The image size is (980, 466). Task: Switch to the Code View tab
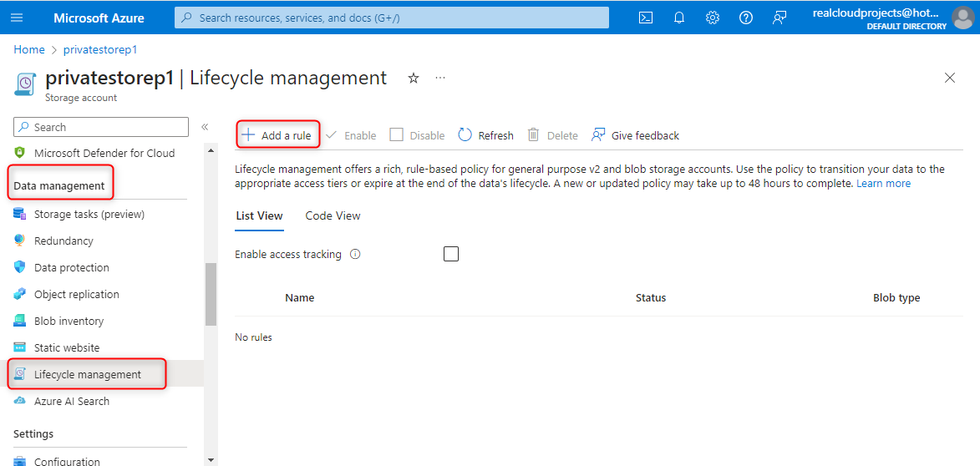tap(333, 215)
